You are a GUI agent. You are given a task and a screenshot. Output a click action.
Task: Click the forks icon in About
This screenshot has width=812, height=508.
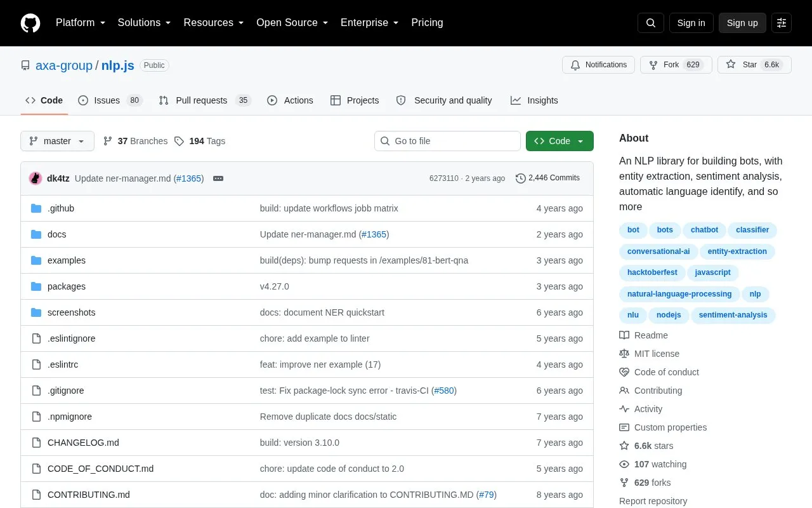click(x=624, y=483)
